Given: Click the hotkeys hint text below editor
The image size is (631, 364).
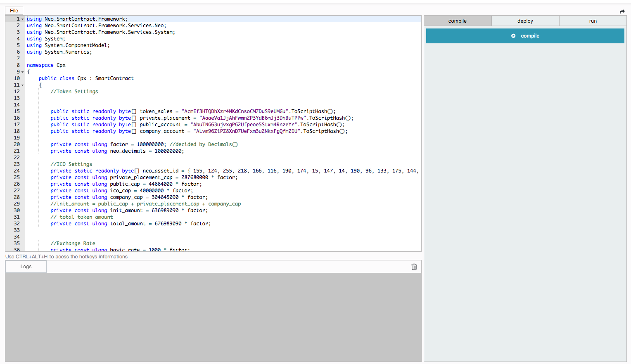Looking at the screenshot, I should [66, 257].
